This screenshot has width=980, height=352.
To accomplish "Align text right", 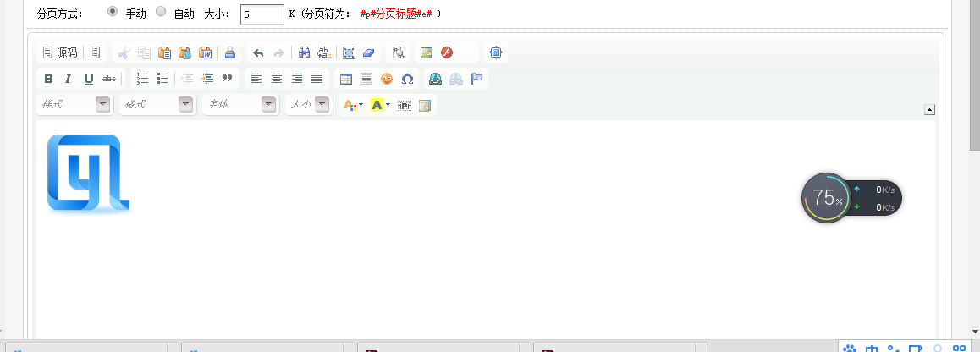I will point(297,79).
